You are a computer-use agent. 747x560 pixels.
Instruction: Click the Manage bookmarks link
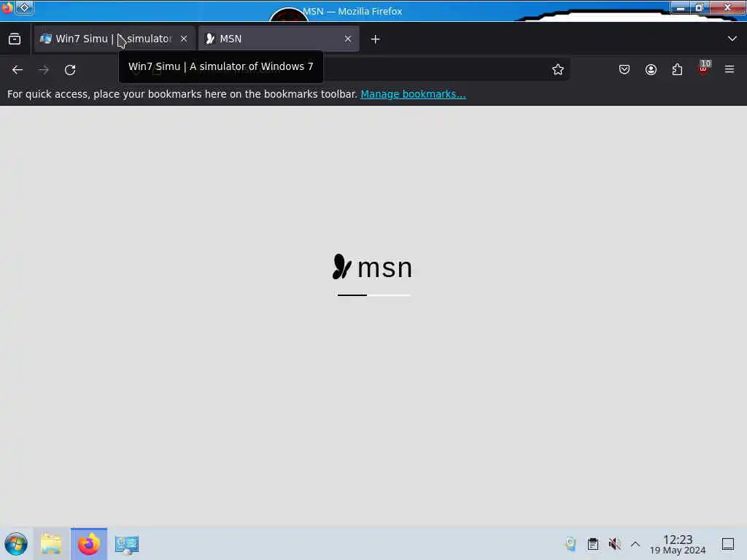tap(413, 94)
